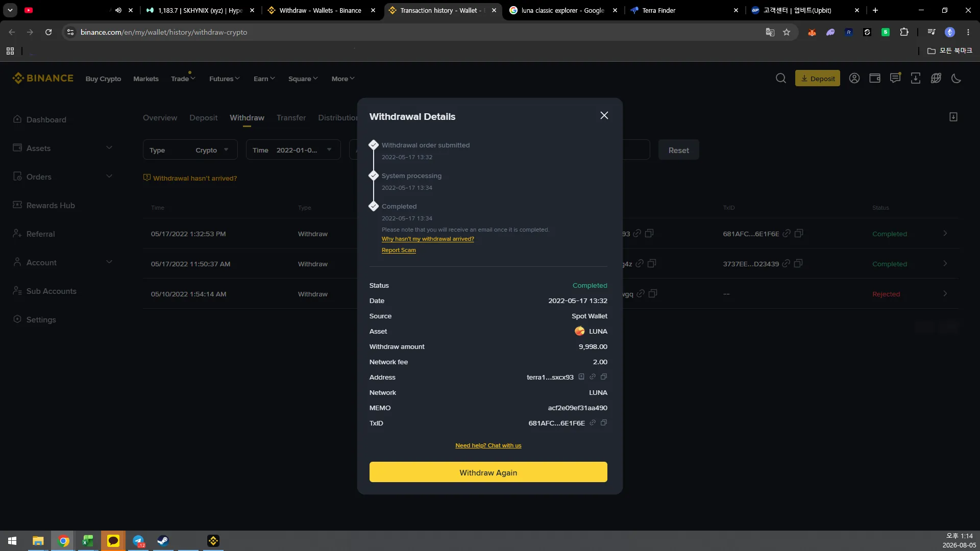Open the language globe icon in Binance header
Screen dimensions: 980x551
pyautogui.click(x=936, y=79)
